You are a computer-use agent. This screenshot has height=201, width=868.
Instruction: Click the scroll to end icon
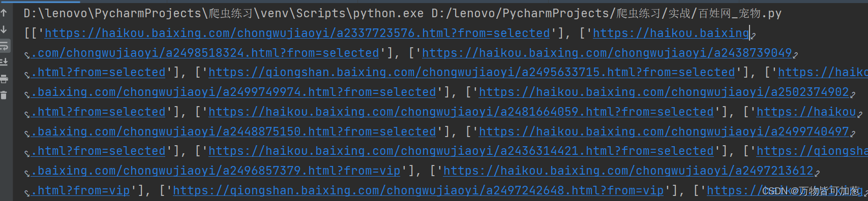[x=4, y=62]
